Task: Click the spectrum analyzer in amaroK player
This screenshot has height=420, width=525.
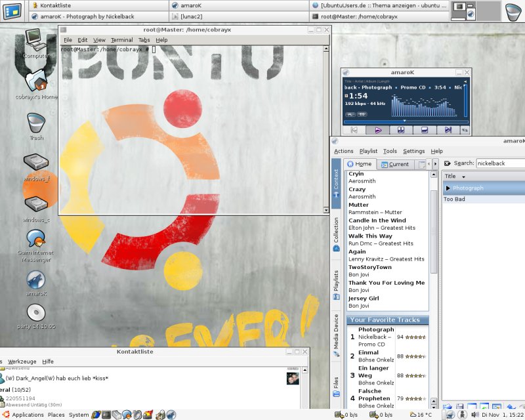Action: 424,106
